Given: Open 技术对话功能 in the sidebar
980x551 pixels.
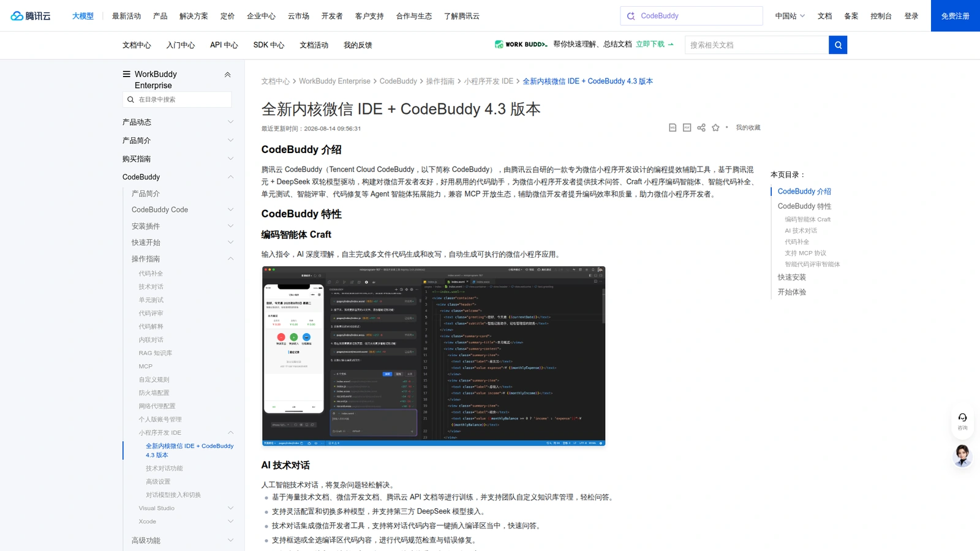Looking at the screenshot, I should [164, 468].
